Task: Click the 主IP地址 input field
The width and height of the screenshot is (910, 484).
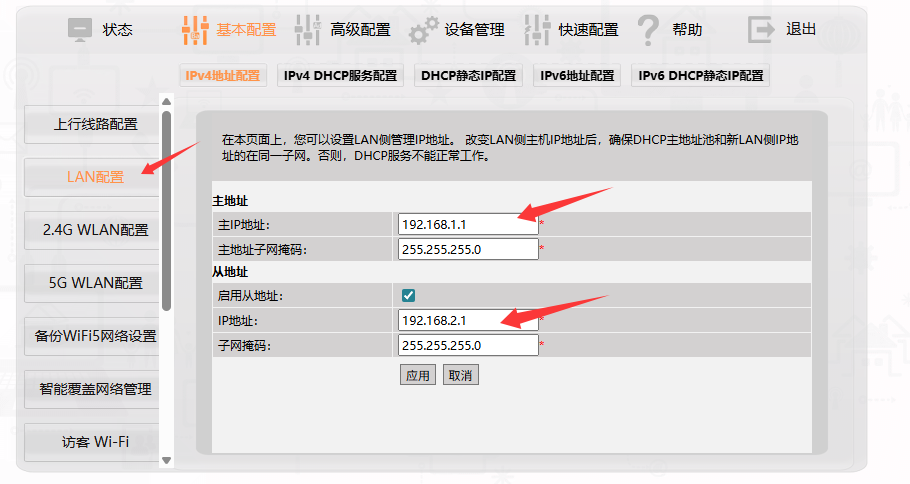Action: coord(468,225)
